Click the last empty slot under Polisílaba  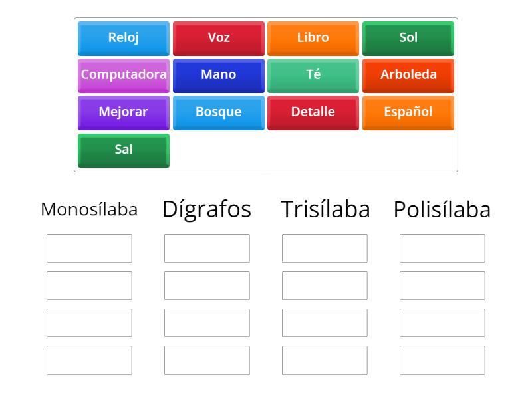pos(442,360)
